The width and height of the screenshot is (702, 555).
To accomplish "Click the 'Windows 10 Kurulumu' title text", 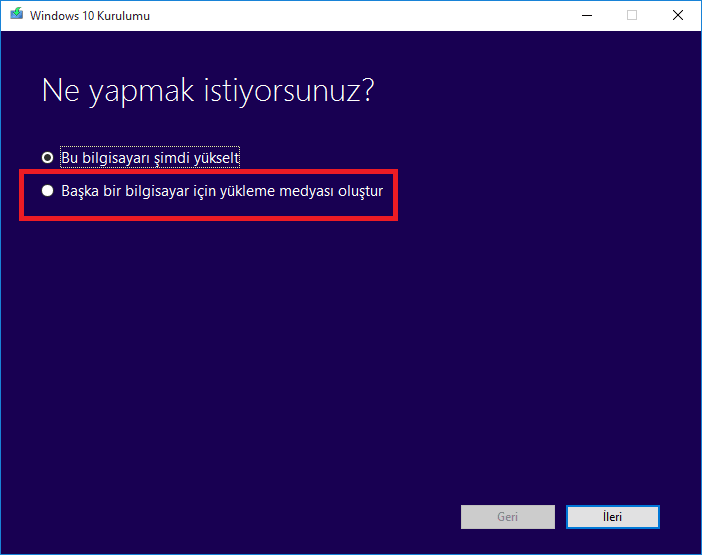I will [90, 16].
